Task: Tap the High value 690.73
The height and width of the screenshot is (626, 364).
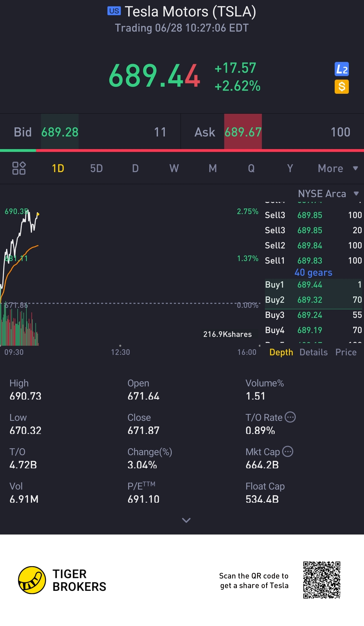Action: point(25,396)
